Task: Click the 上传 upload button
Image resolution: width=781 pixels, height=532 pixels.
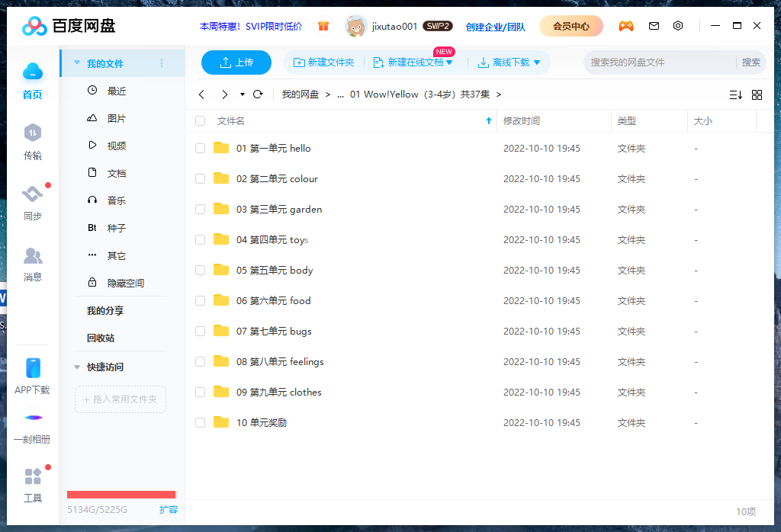Action: click(x=236, y=62)
